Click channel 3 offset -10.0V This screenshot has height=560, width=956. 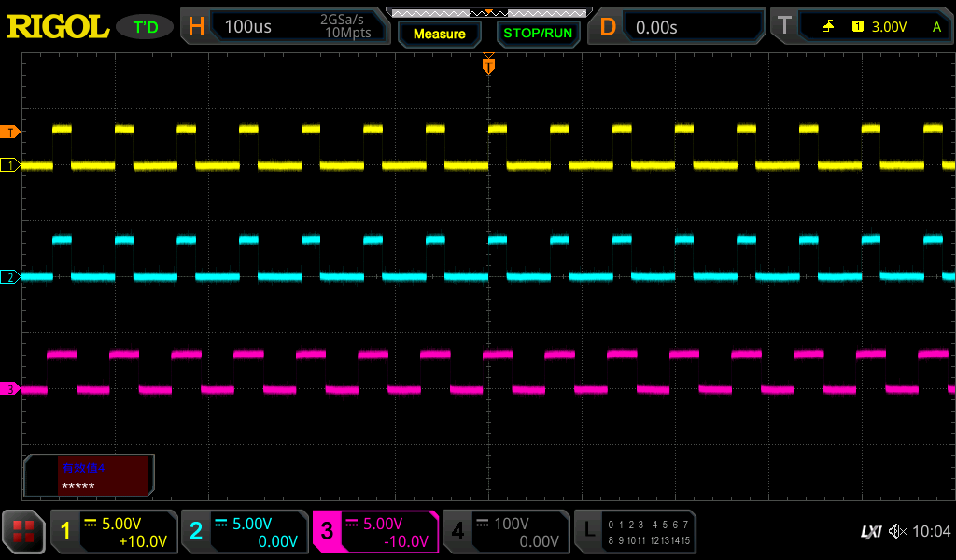406,541
